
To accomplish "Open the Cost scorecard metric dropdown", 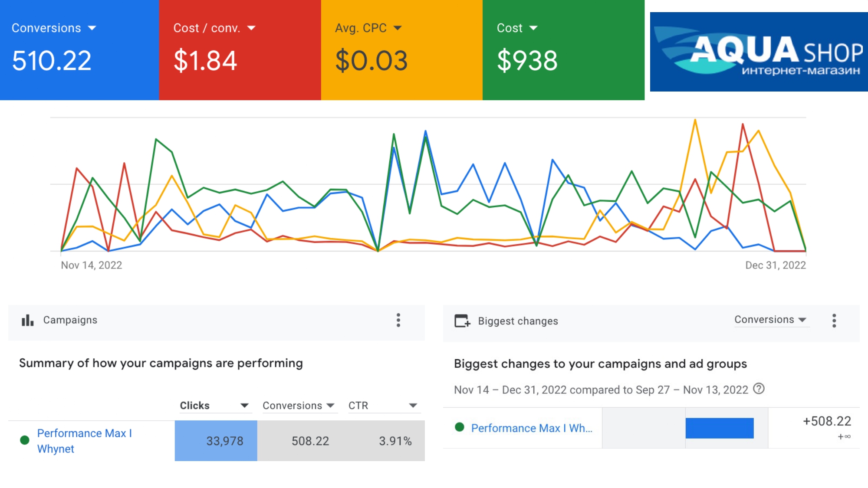I will (533, 28).
